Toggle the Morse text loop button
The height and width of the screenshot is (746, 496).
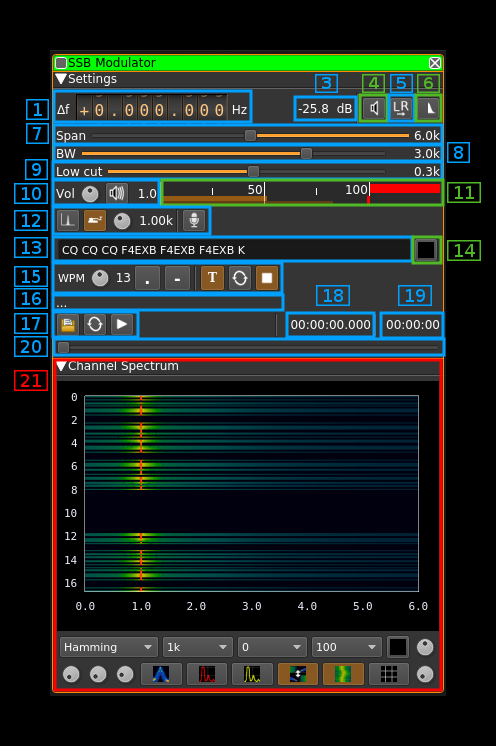pos(240,278)
